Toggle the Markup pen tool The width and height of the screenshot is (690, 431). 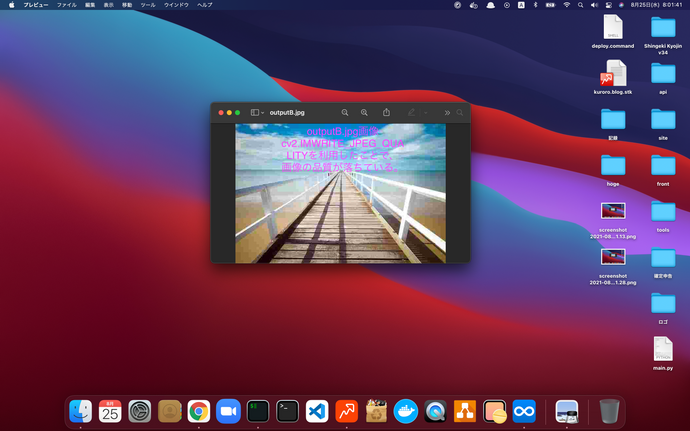click(x=411, y=113)
